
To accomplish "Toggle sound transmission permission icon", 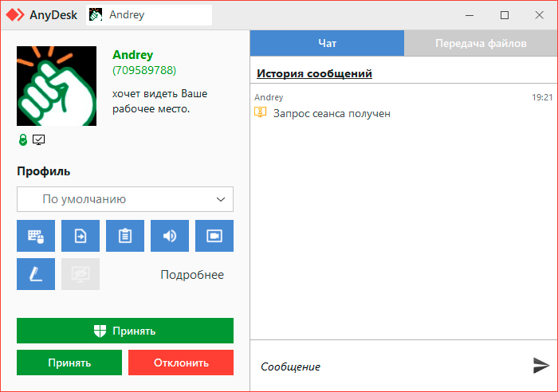I will coord(170,236).
